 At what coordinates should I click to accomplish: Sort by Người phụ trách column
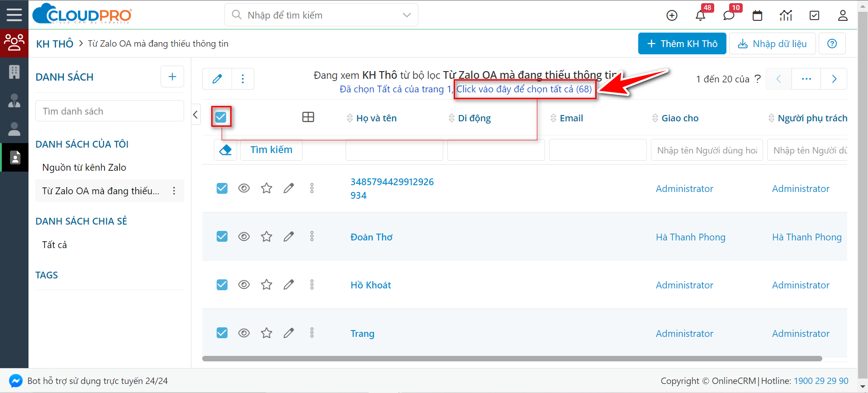pyautogui.click(x=807, y=118)
